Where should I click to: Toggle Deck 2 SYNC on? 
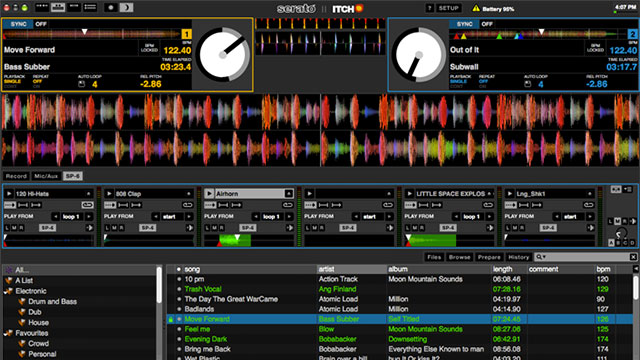(464, 24)
